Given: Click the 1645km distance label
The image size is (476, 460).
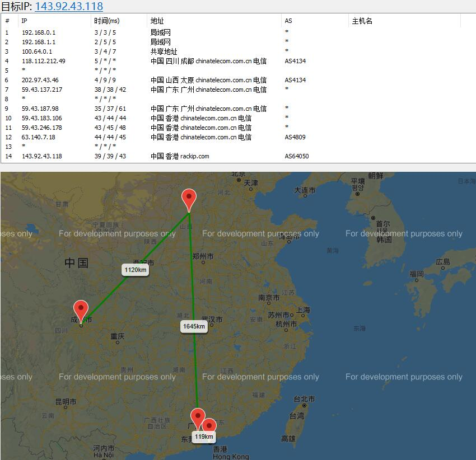Looking at the screenshot, I should (x=194, y=326).
